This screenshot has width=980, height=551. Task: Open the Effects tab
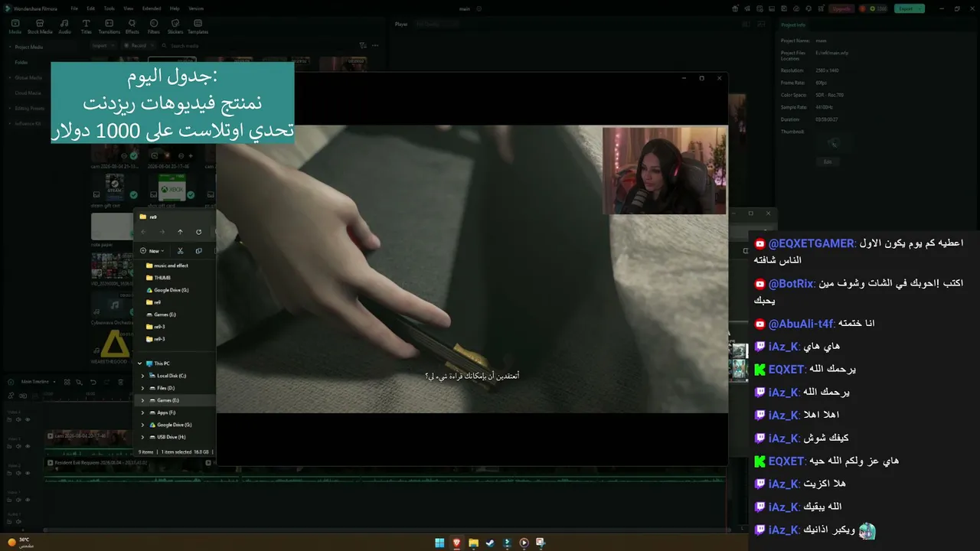[132, 27]
